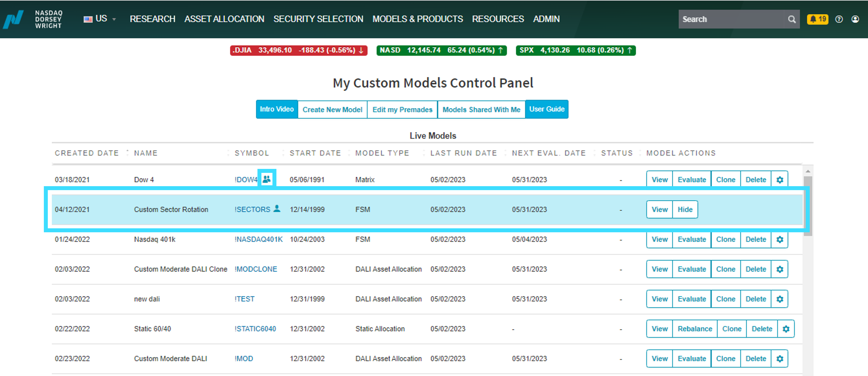This screenshot has width=868, height=376.
Task: Click the search magnifier icon
Action: point(792,19)
